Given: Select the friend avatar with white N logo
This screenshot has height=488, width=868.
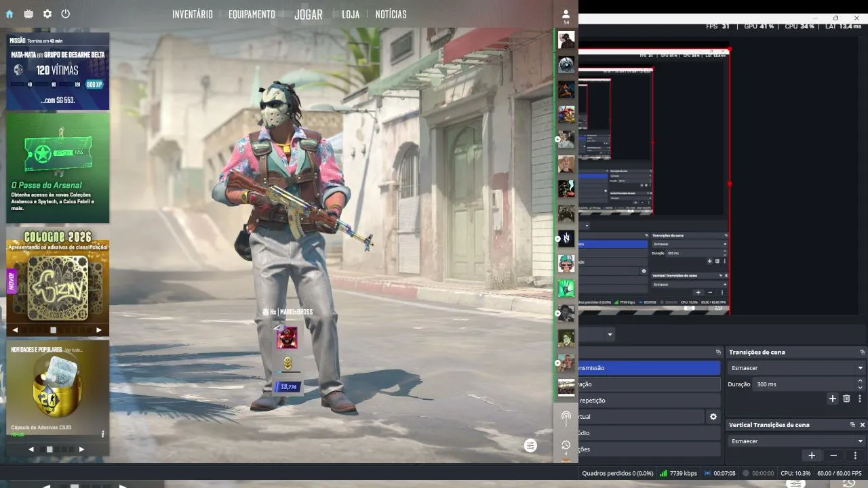Looking at the screenshot, I should pos(566,238).
